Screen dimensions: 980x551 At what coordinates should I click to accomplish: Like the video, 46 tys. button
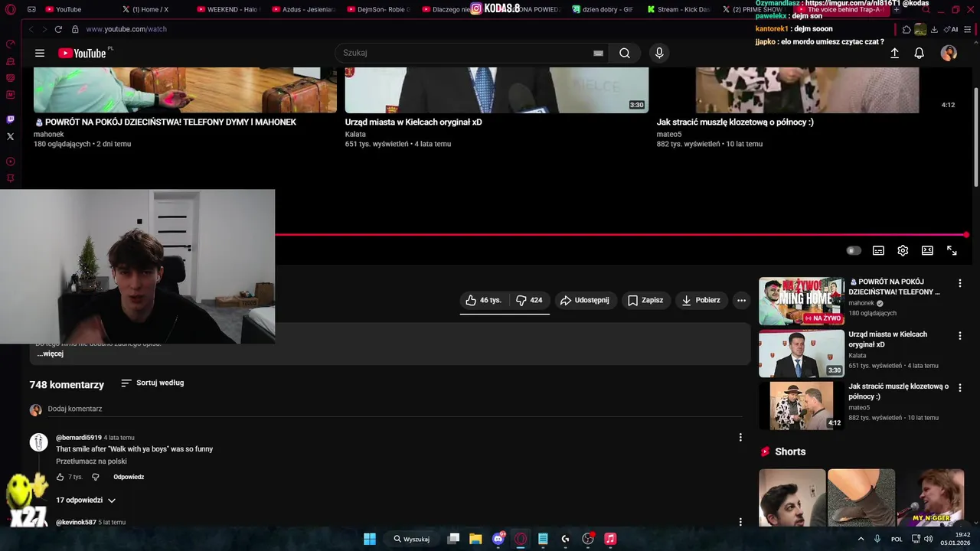click(x=484, y=300)
